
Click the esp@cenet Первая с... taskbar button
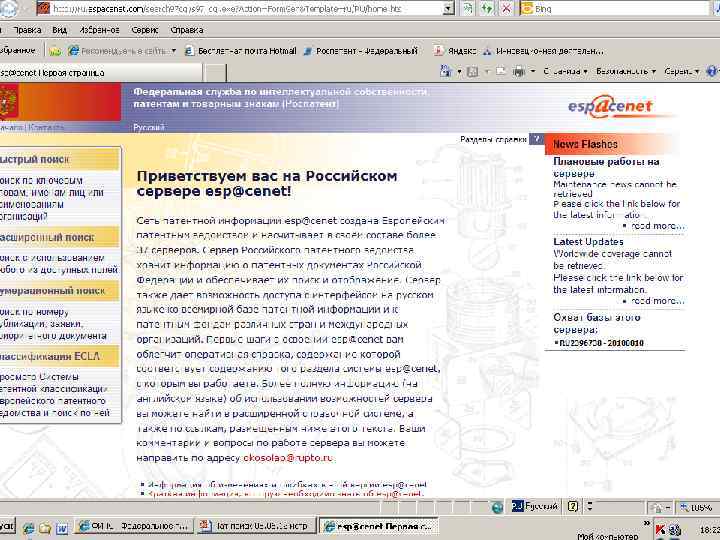(378, 526)
